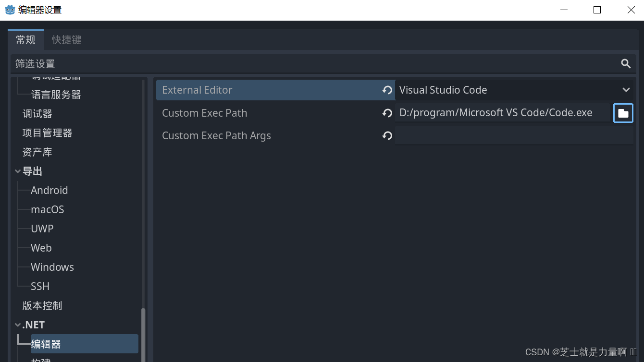Reset External Editor to default value
Screen dimensions: 644x362
click(387, 90)
